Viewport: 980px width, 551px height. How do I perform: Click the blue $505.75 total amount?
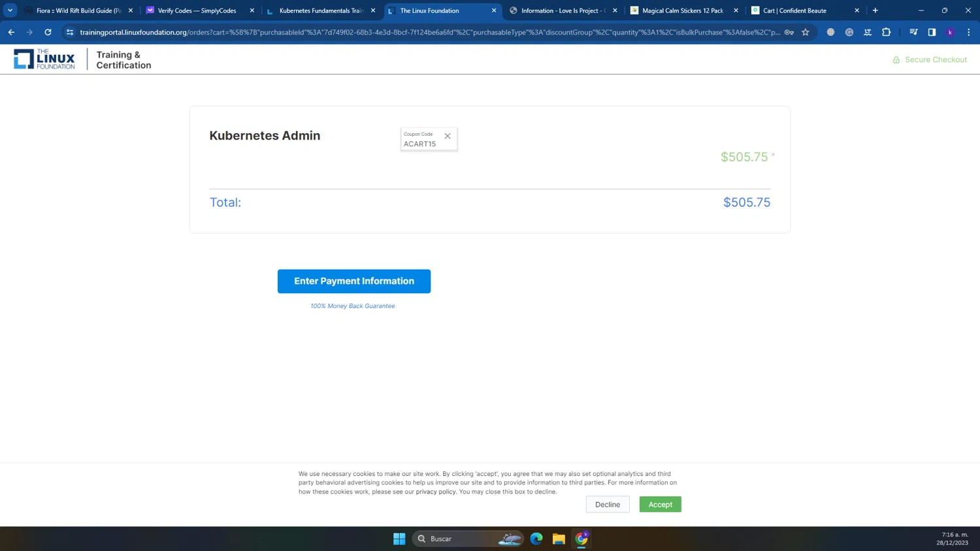(x=747, y=202)
